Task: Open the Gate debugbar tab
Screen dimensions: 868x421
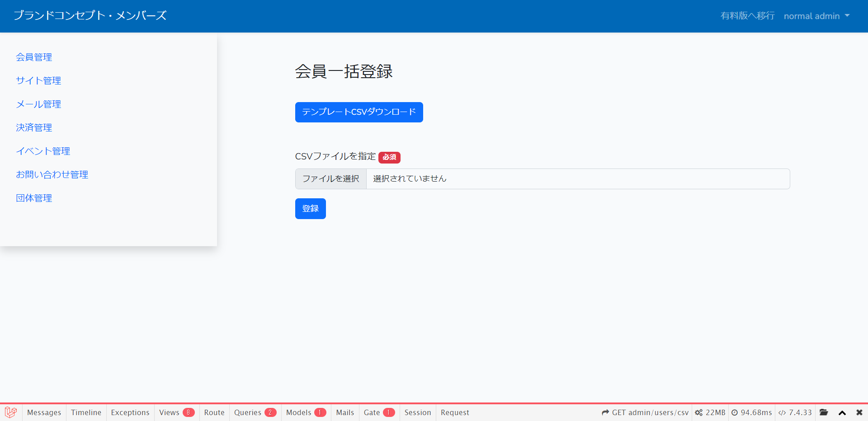Action: coord(379,412)
